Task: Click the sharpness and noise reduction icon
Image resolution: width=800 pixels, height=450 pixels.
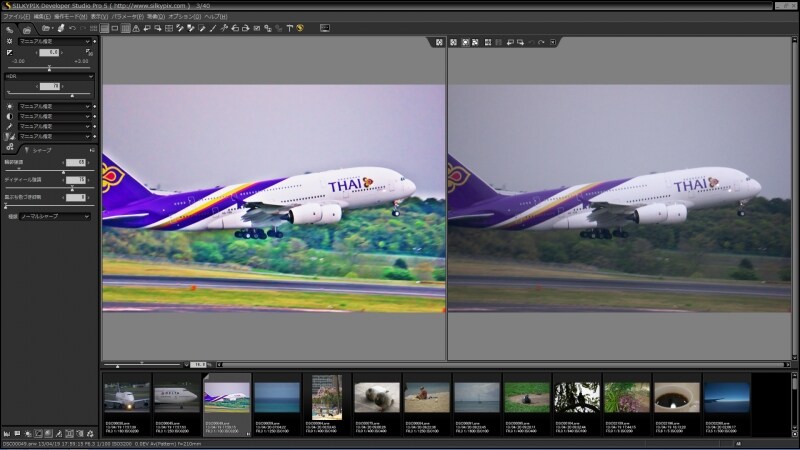Action: pos(9,136)
